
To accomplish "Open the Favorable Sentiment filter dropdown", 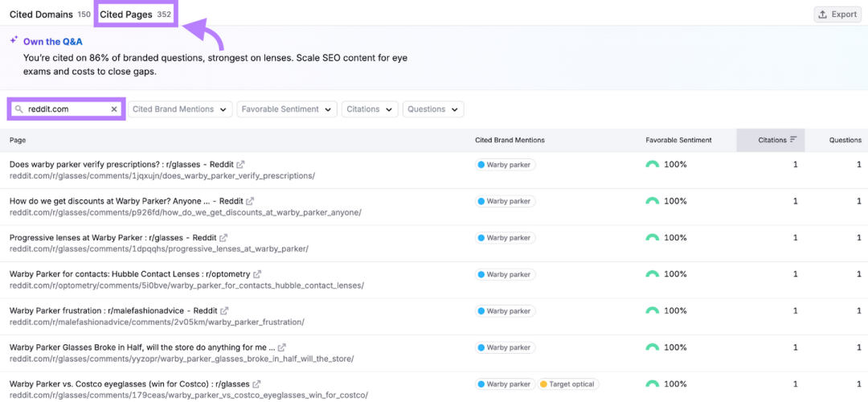I will [x=287, y=109].
